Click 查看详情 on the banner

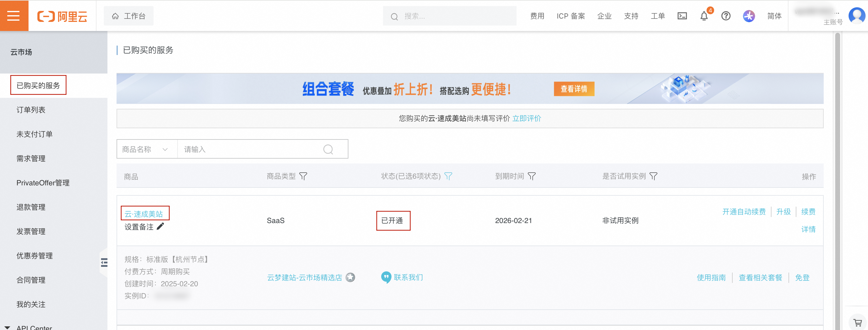click(x=574, y=89)
